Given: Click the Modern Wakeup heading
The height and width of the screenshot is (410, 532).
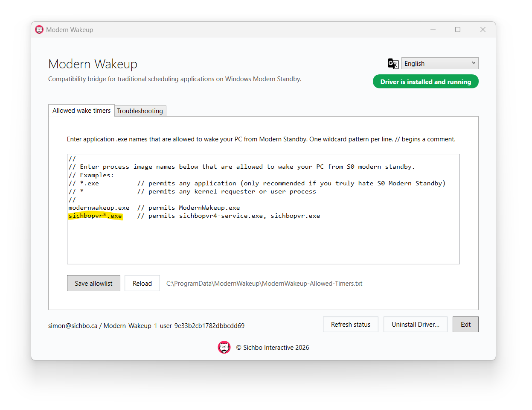Looking at the screenshot, I should coord(93,64).
